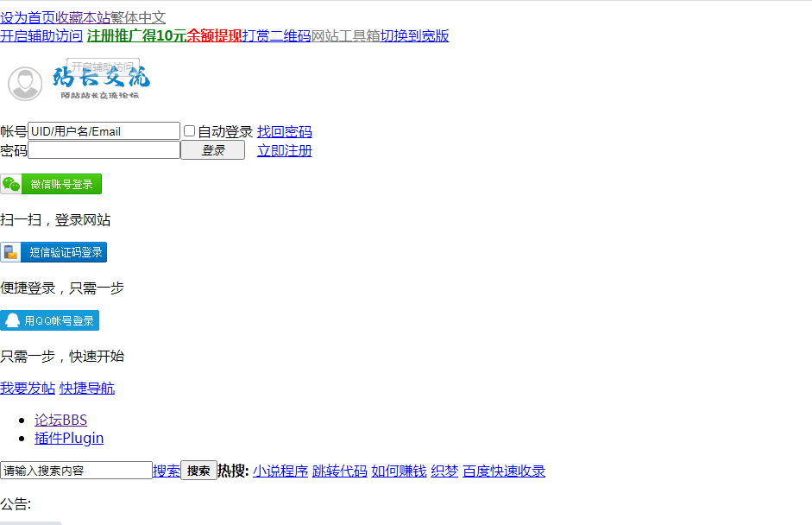Click 切换到宽版
The width and height of the screenshot is (812, 525).
click(415, 35)
